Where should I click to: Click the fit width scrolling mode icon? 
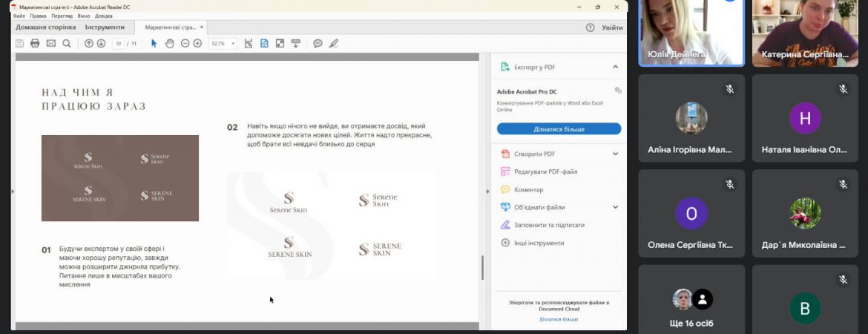(248, 43)
